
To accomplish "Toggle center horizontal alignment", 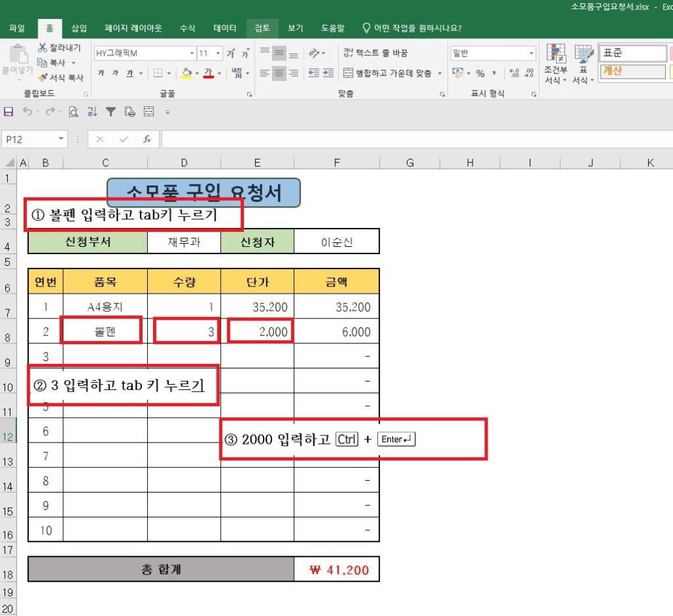I will (x=279, y=73).
